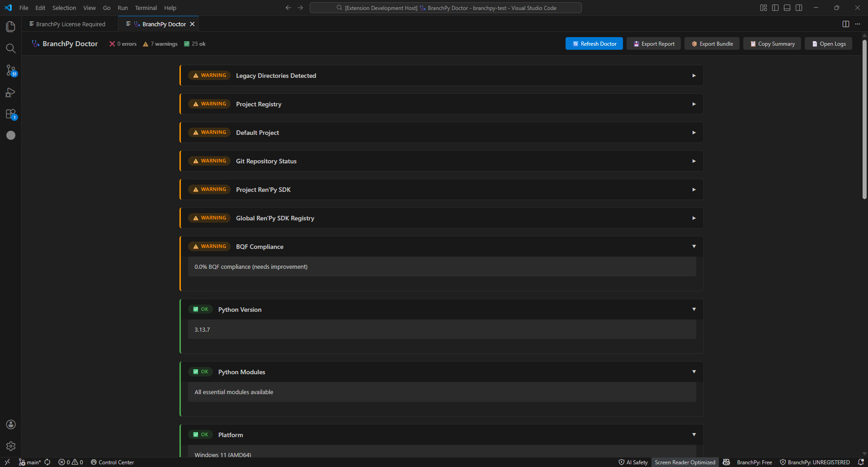Viewport: 868px width, 467px height.
Task: Open the Manage gear icon
Action: click(11, 446)
